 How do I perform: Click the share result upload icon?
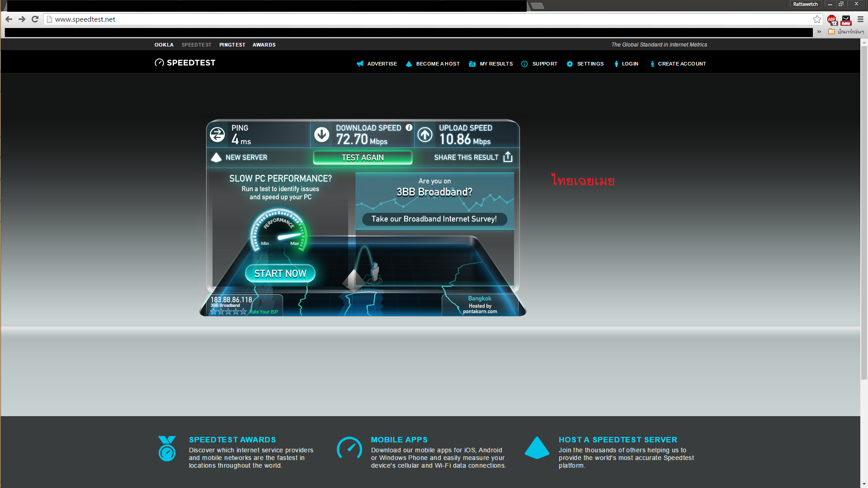pyautogui.click(x=508, y=157)
